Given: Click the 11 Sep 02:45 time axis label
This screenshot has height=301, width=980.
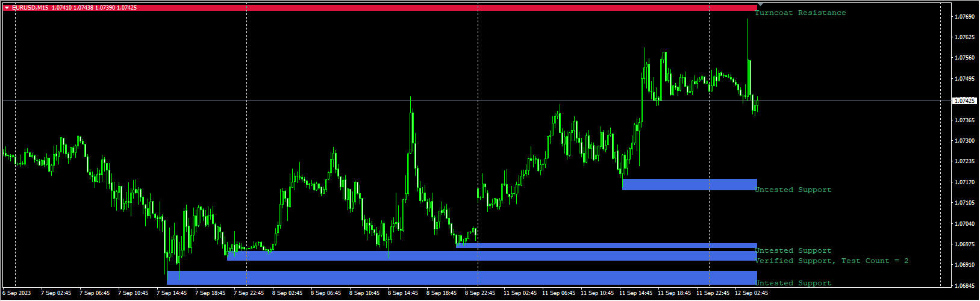Looking at the screenshot, I should [520, 293].
